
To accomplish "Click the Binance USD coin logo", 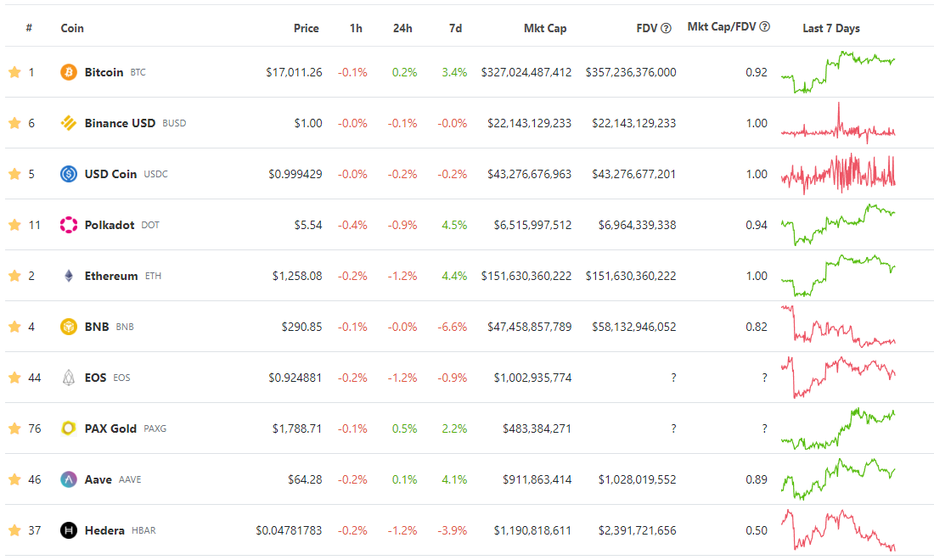I will click(x=69, y=123).
